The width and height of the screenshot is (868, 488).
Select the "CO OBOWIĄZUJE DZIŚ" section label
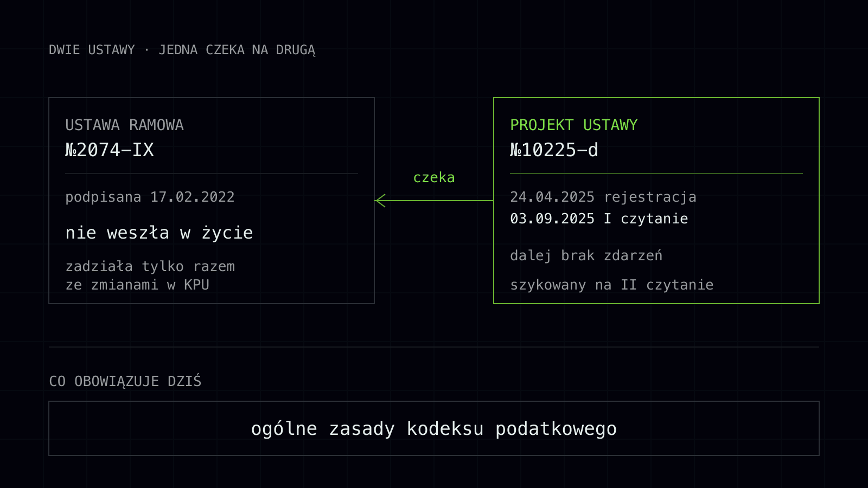pyautogui.click(x=125, y=381)
